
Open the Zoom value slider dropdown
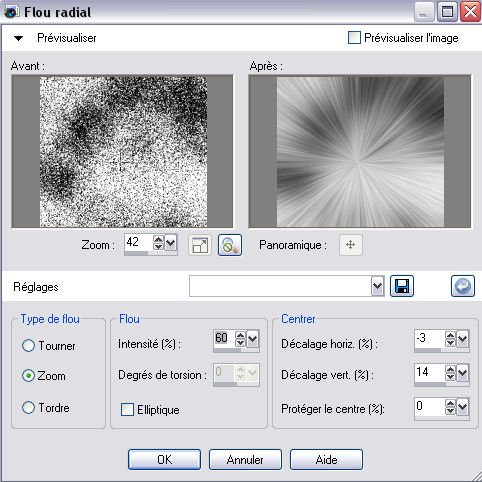pos(171,243)
